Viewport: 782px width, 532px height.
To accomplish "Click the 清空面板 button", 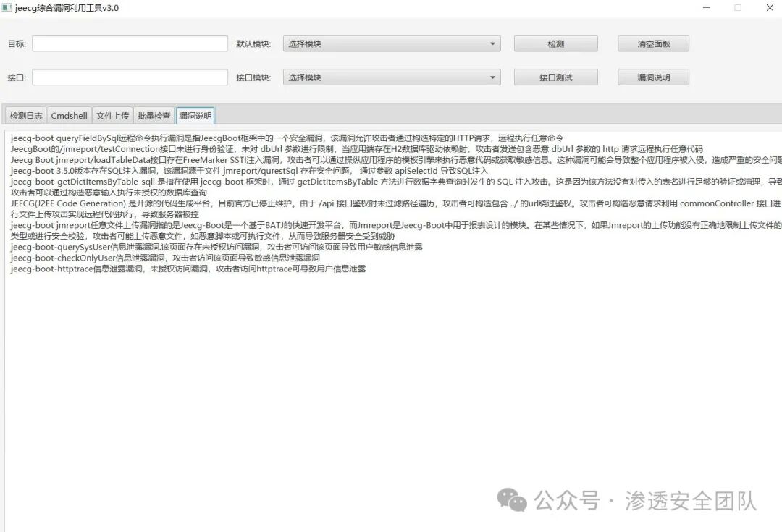I will [x=653, y=43].
